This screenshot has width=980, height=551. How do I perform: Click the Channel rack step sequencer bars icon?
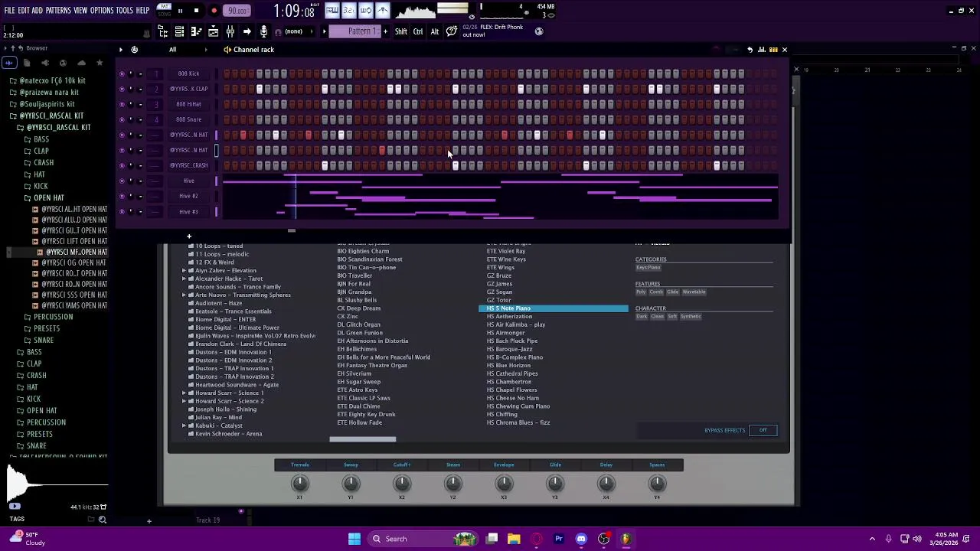tap(773, 50)
